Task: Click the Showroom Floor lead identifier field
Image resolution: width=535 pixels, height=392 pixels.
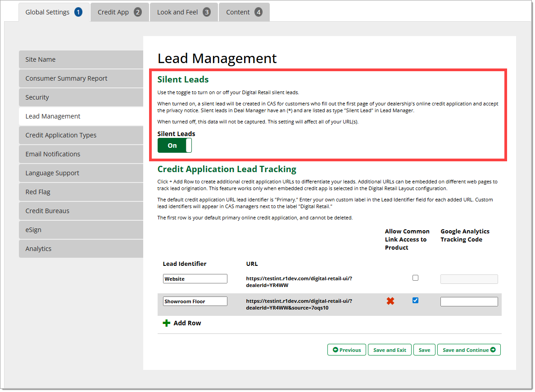Action: coord(195,301)
